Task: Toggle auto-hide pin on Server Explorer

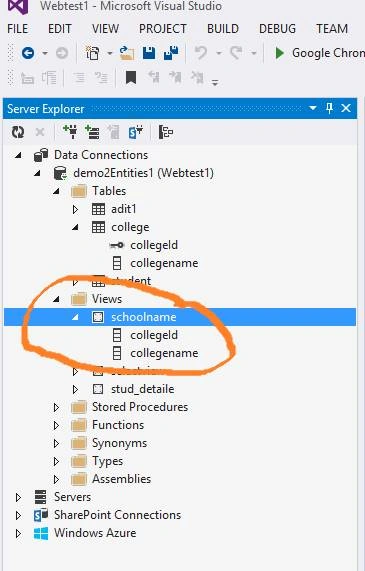Action: coord(329,108)
